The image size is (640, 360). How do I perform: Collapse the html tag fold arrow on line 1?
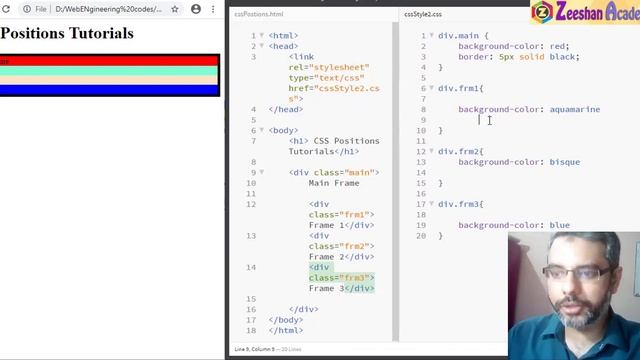pyautogui.click(x=262, y=36)
